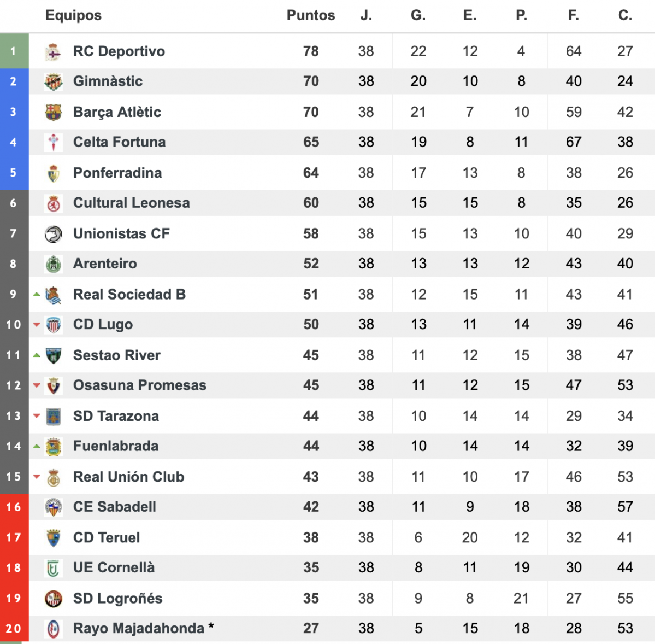Image resolution: width=655 pixels, height=644 pixels.
Task: Click the Barça Atlètic crest icon
Action: click(x=53, y=113)
